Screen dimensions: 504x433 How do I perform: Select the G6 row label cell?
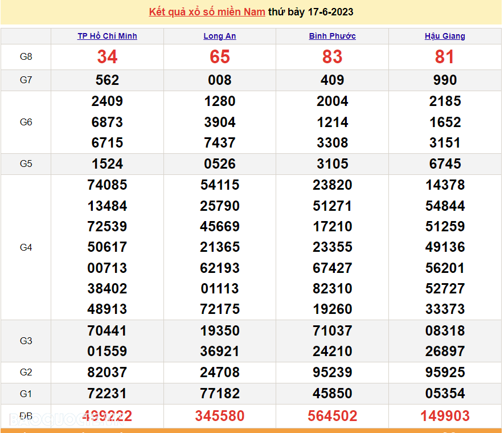coord(26,122)
